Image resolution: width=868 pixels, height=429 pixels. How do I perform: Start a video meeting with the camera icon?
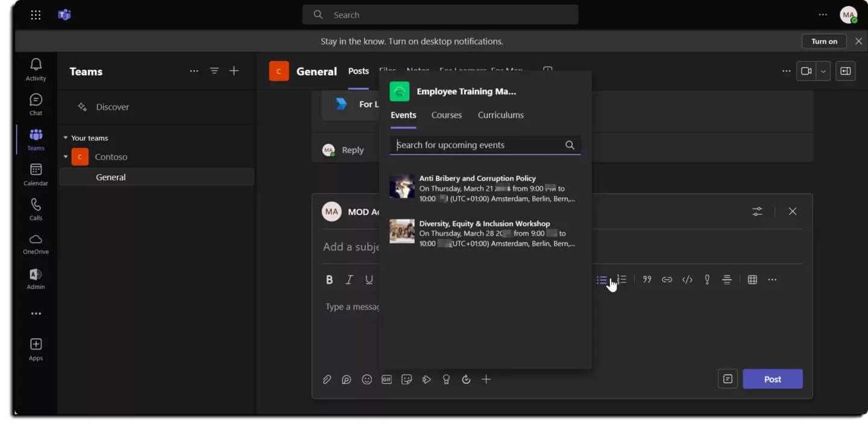[x=806, y=71]
